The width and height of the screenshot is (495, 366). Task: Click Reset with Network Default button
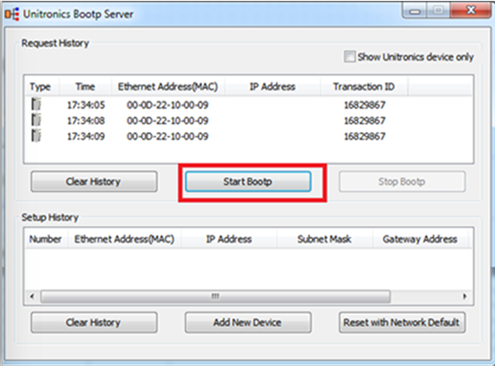[x=402, y=322]
